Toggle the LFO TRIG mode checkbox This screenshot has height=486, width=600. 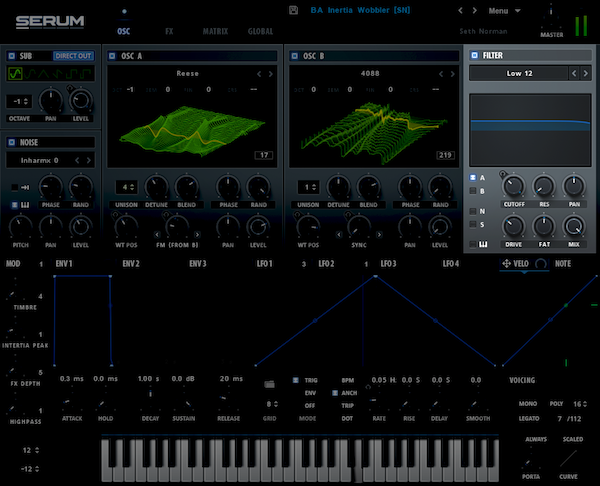click(295, 380)
